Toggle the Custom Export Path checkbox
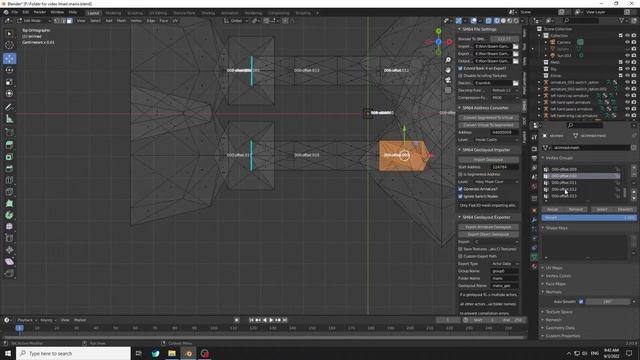 click(x=460, y=256)
